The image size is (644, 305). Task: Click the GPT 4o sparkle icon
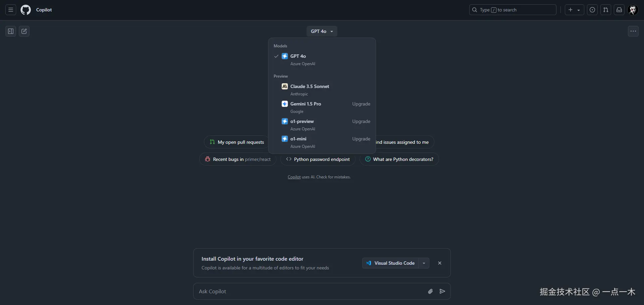pos(285,56)
